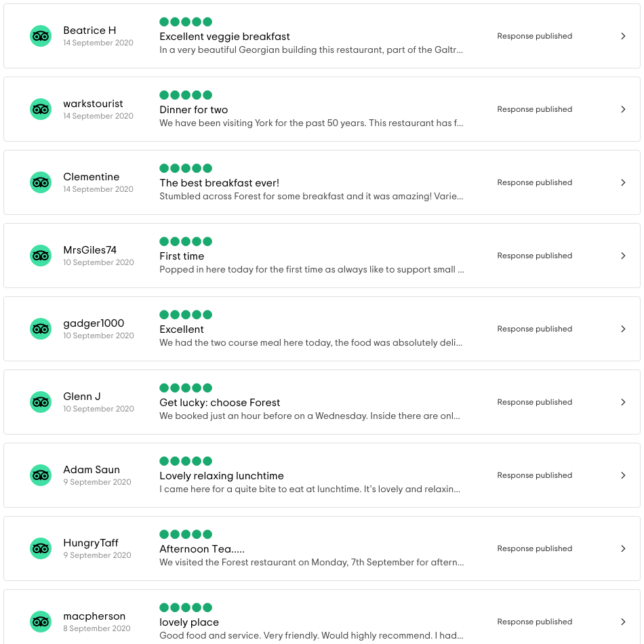Open the 'Dinner for two' review arrow

point(623,109)
